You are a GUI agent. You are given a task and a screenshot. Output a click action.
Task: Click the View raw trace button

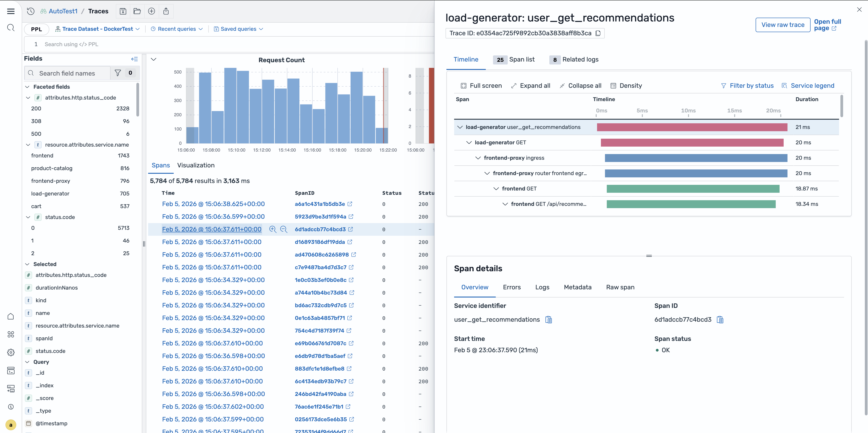pos(783,25)
